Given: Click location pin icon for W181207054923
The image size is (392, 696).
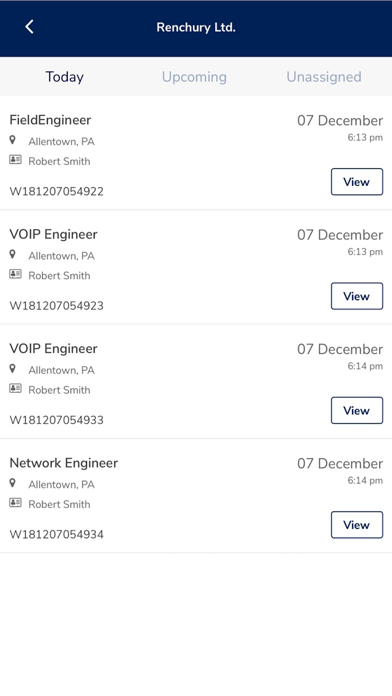Looking at the screenshot, I should 12,254.
